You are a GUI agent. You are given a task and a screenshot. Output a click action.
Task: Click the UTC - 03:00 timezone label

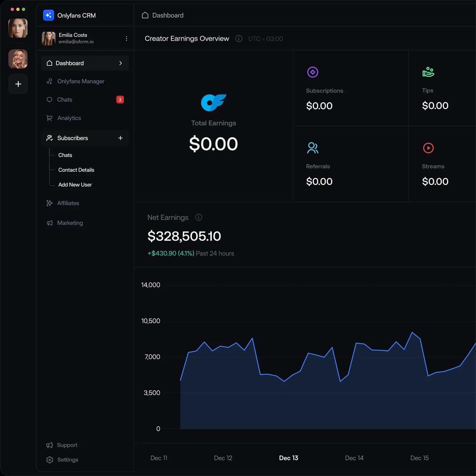[x=265, y=39]
